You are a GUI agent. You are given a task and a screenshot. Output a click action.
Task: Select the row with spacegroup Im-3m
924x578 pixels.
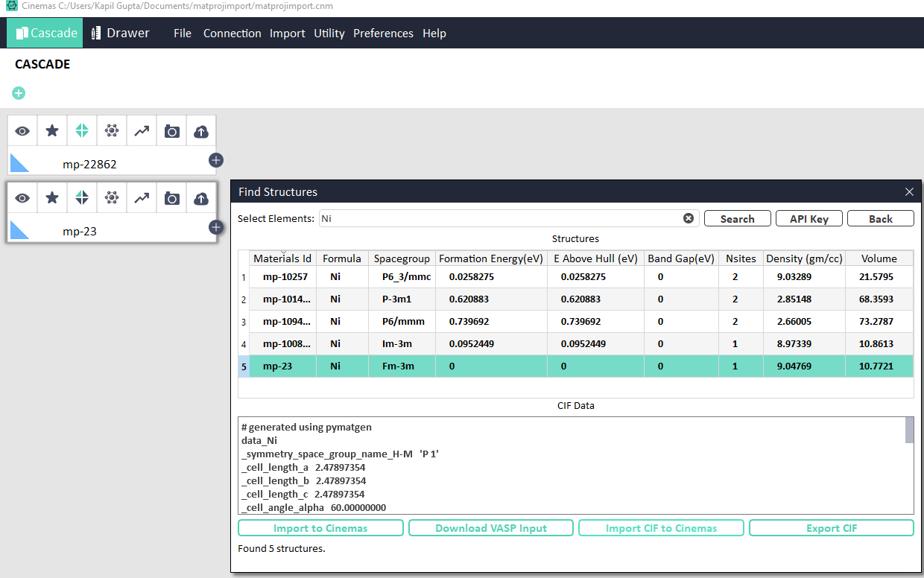[x=576, y=343]
